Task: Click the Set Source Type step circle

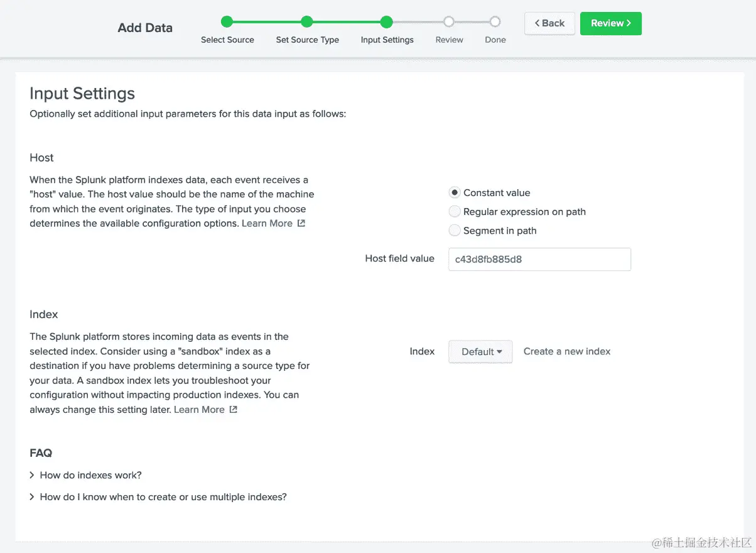Action: [307, 22]
